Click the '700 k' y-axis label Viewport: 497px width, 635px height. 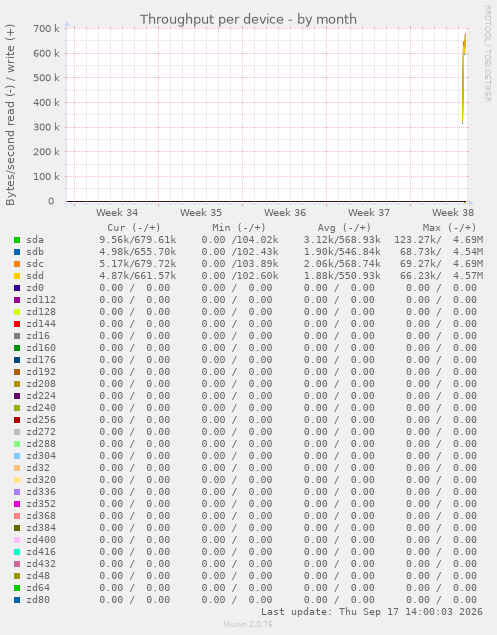point(46,28)
